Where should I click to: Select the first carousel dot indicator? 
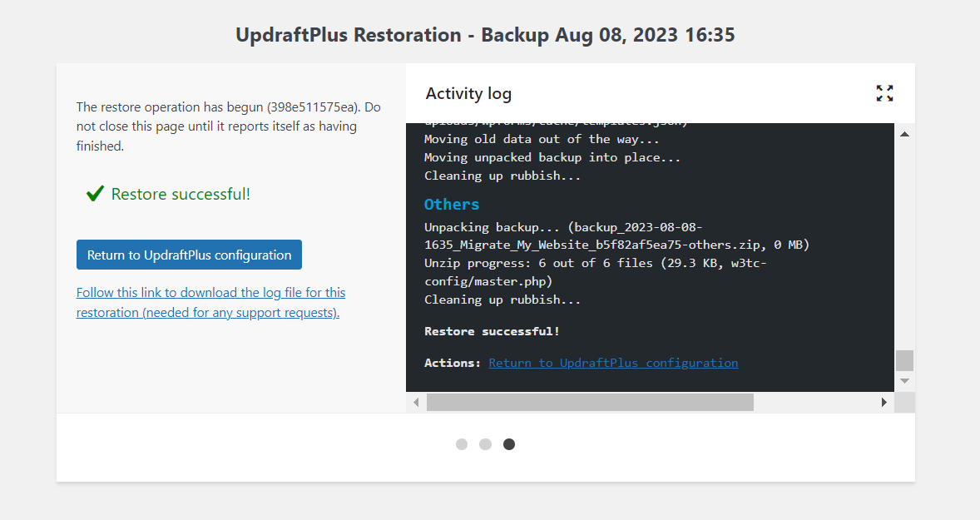(462, 444)
